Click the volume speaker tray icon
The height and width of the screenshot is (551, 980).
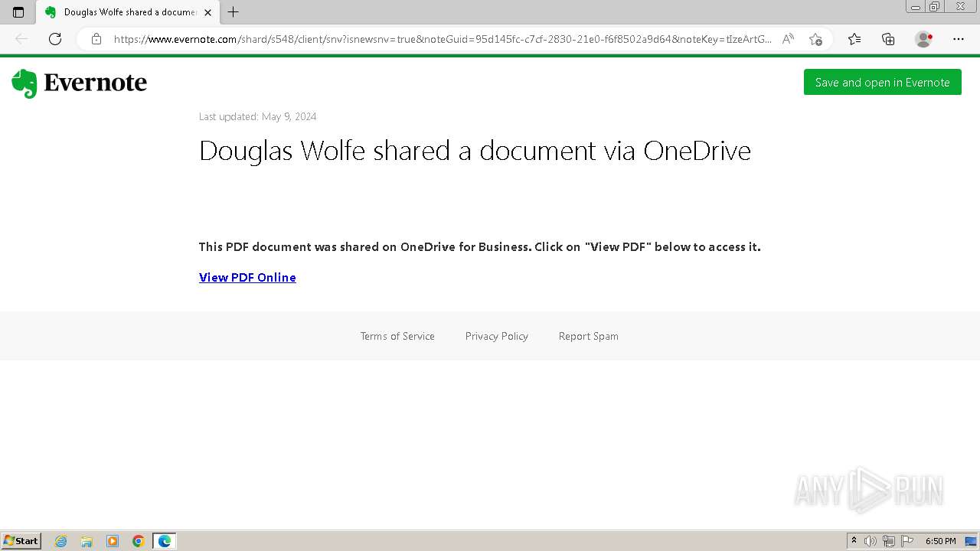click(x=871, y=541)
